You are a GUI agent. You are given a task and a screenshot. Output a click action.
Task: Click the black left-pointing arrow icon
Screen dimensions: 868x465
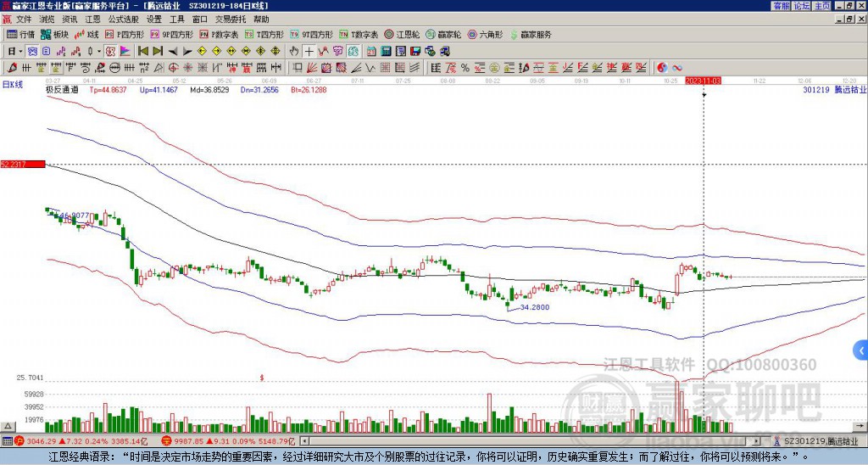(173, 52)
